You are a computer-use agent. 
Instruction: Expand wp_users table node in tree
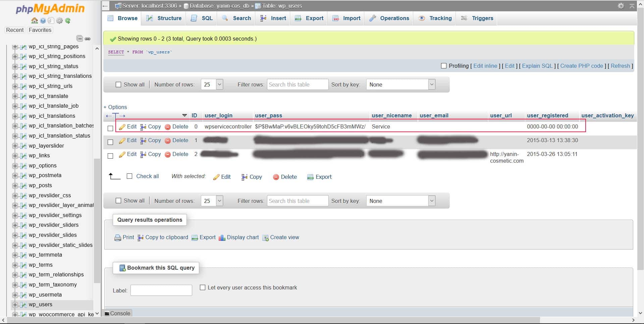click(15, 305)
